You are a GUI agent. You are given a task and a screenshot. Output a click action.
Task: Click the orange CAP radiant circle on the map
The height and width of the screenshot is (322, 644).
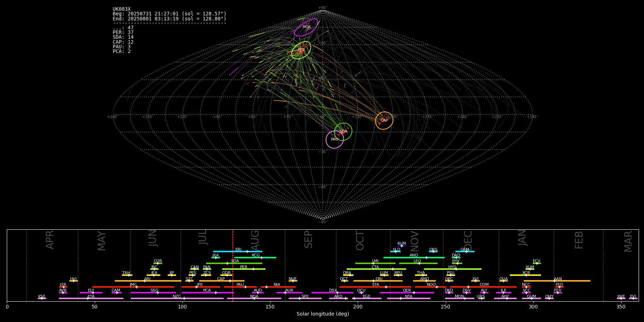coord(384,121)
